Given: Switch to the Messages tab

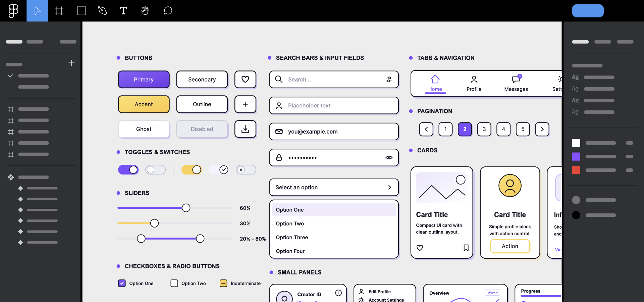Looking at the screenshot, I should pyautogui.click(x=516, y=84).
